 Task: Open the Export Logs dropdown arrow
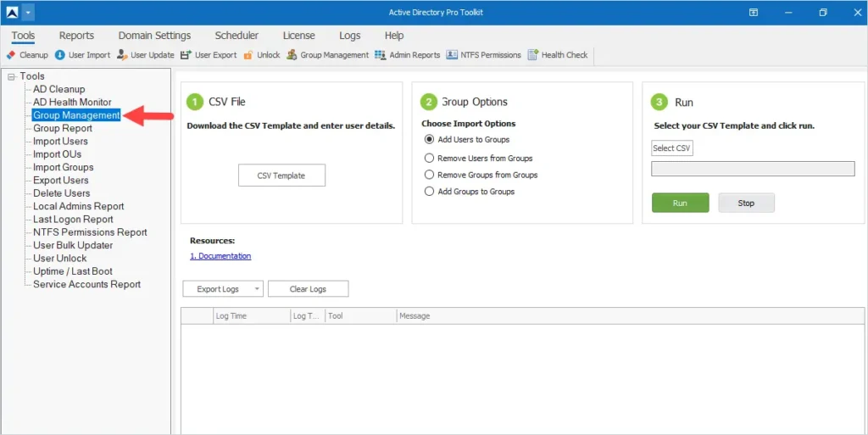(257, 289)
